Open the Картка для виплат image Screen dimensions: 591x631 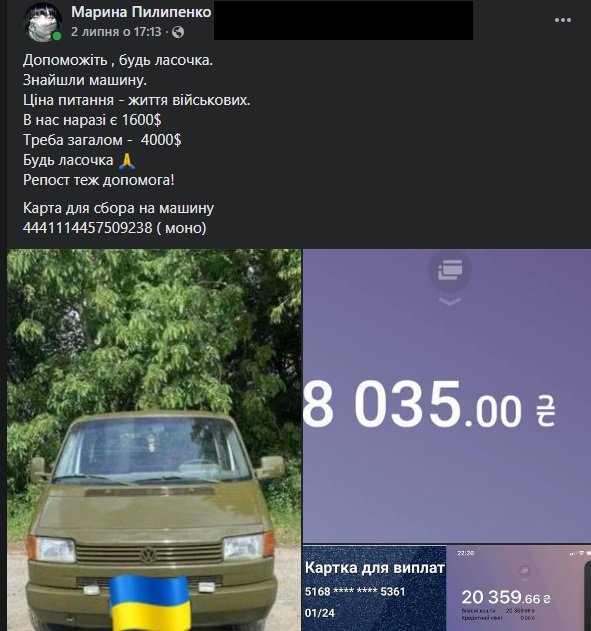pyautogui.click(x=374, y=588)
